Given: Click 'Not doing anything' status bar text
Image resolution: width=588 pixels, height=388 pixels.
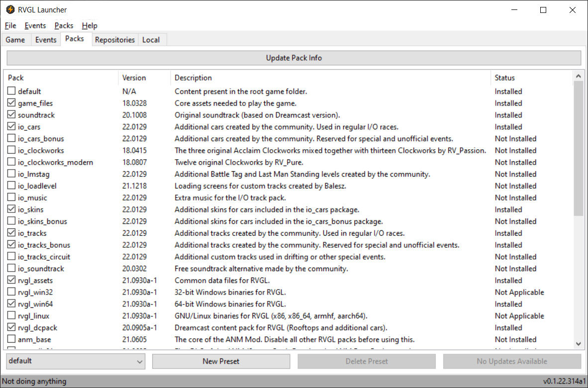Looking at the screenshot, I should coord(34,381).
